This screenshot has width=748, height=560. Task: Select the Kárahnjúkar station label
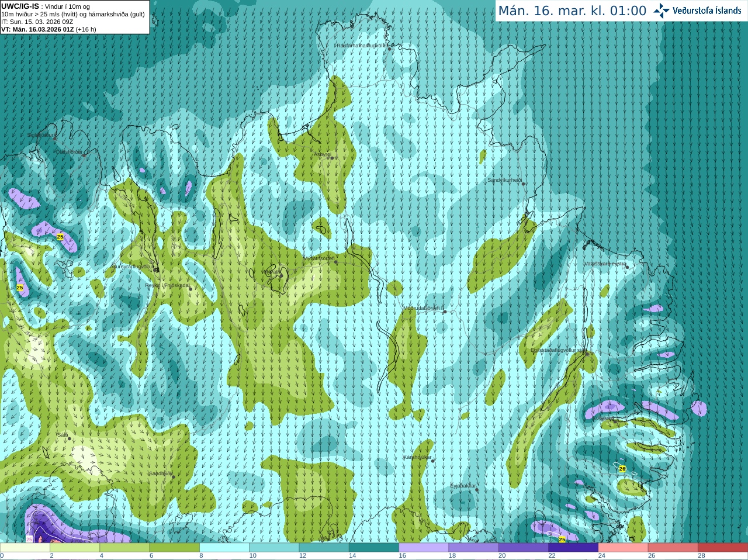tap(417, 457)
